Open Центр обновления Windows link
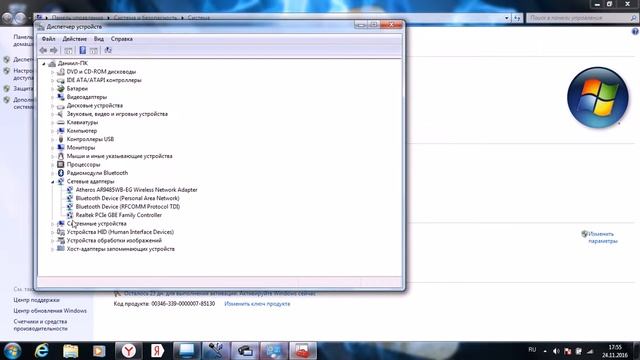The width and height of the screenshot is (640, 360). 50,311
